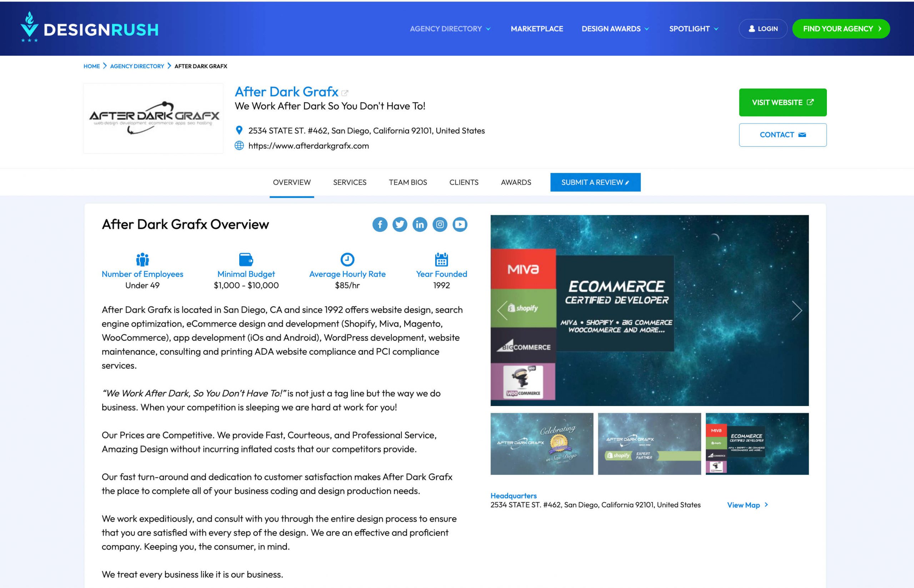Click the main Ecommerce Certified Developer slide image
The image size is (914, 588).
coord(649,310)
